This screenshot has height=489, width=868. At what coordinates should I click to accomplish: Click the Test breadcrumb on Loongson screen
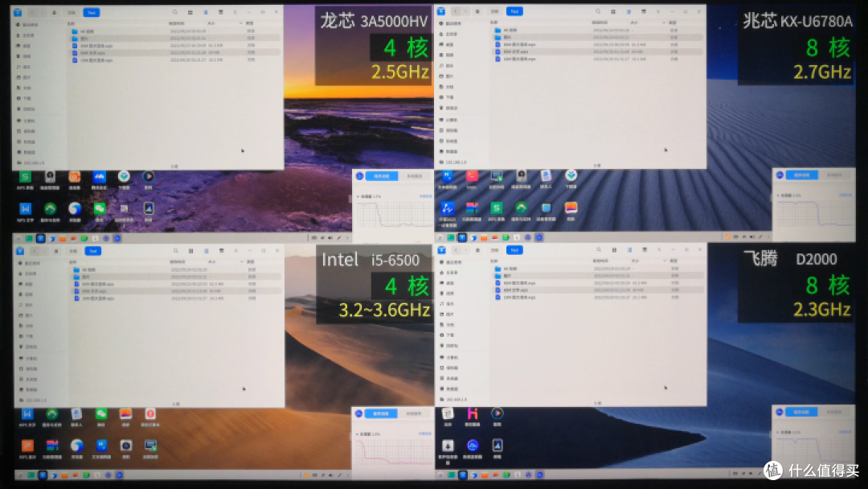coord(92,12)
